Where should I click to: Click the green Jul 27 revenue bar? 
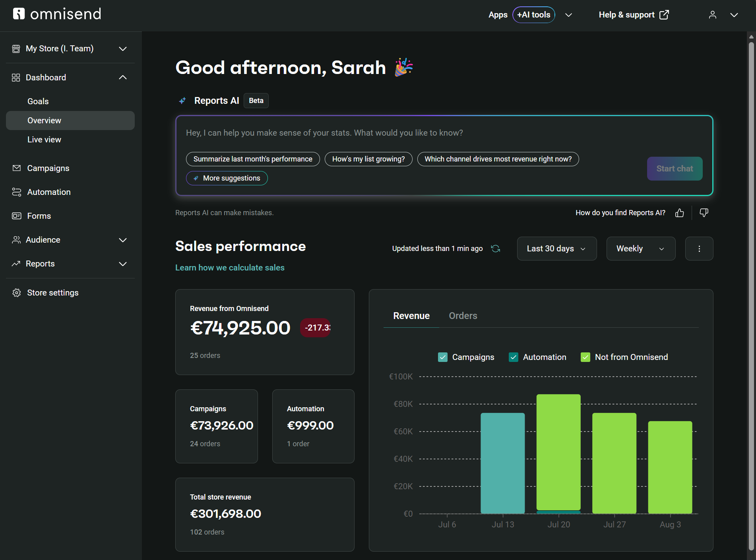pos(614,463)
